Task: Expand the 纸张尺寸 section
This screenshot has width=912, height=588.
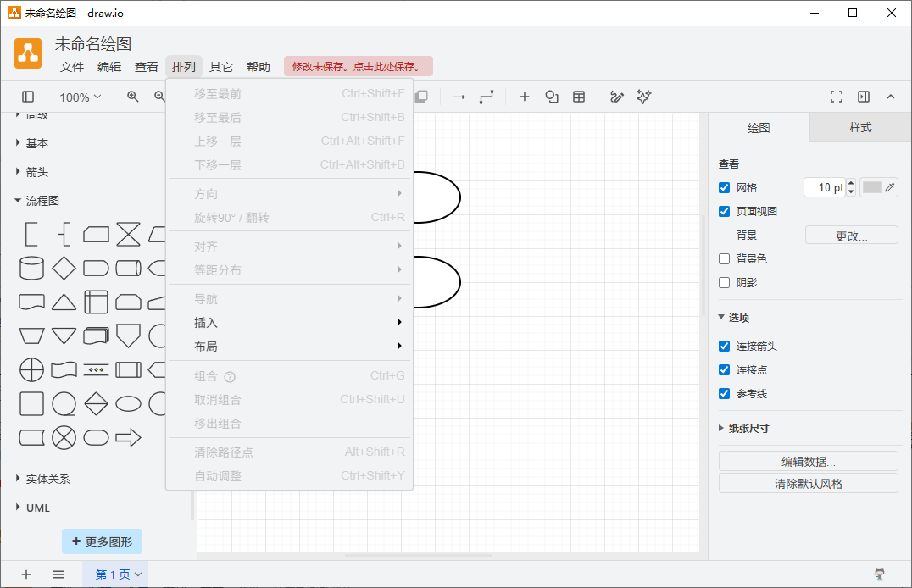Action: coord(744,428)
